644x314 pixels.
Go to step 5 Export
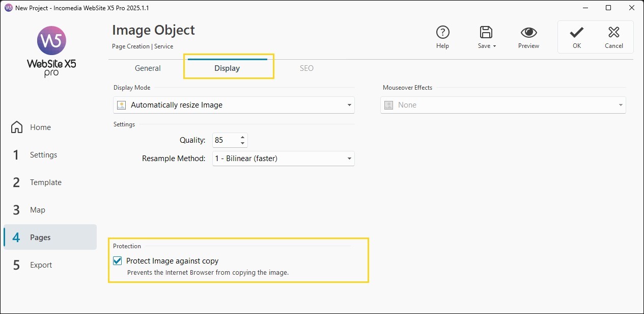click(x=50, y=265)
